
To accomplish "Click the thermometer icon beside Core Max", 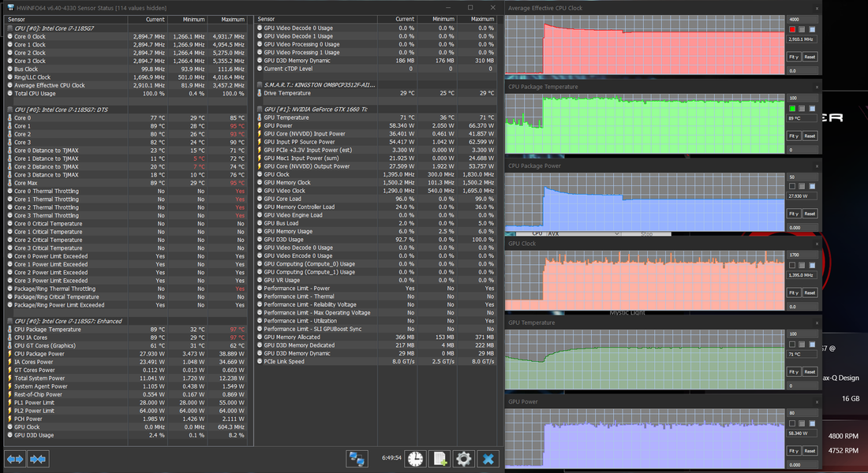I will [x=10, y=183].
